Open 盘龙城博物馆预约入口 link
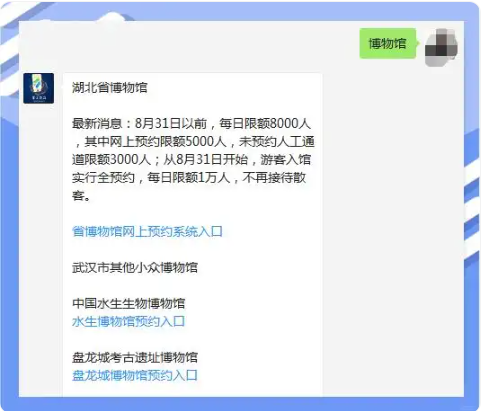 (x=135, y=375)
